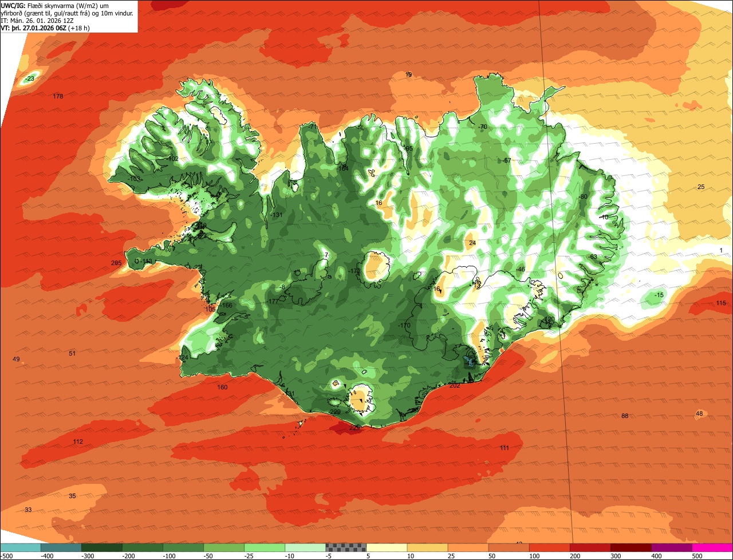733x560 pixels.
Task: Click the -170 value on the map
Action: coord(404,326)
